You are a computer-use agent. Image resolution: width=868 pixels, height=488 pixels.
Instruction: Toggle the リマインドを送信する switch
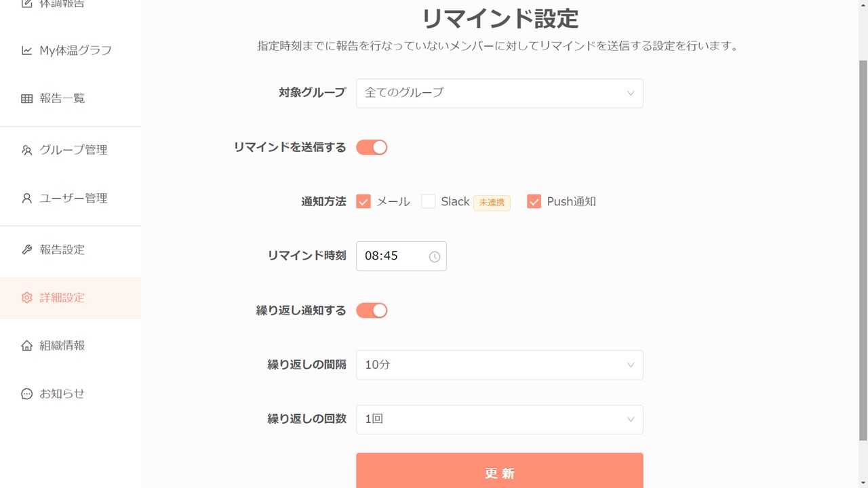point(372,147)
